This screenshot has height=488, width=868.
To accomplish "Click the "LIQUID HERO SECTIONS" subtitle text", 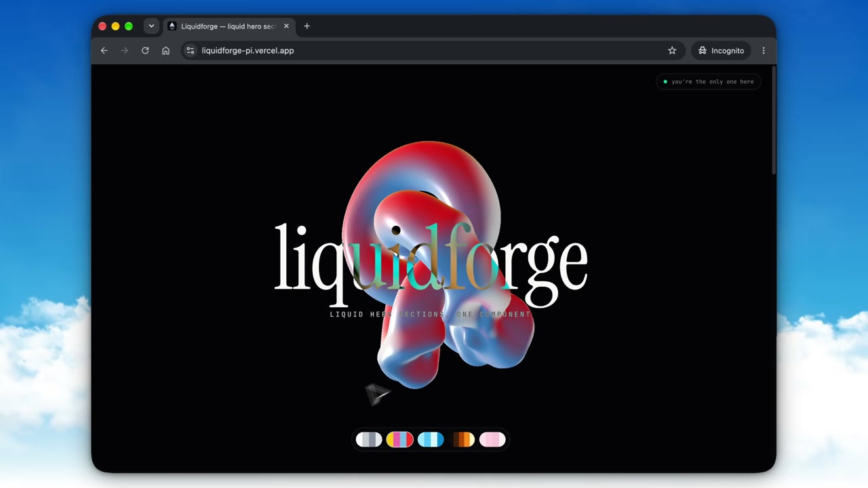I will [387, 314].
